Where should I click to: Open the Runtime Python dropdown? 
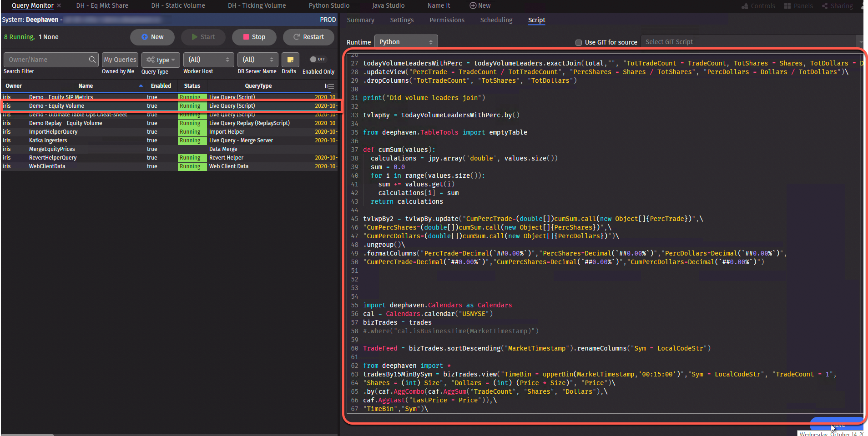coord(406,42)
